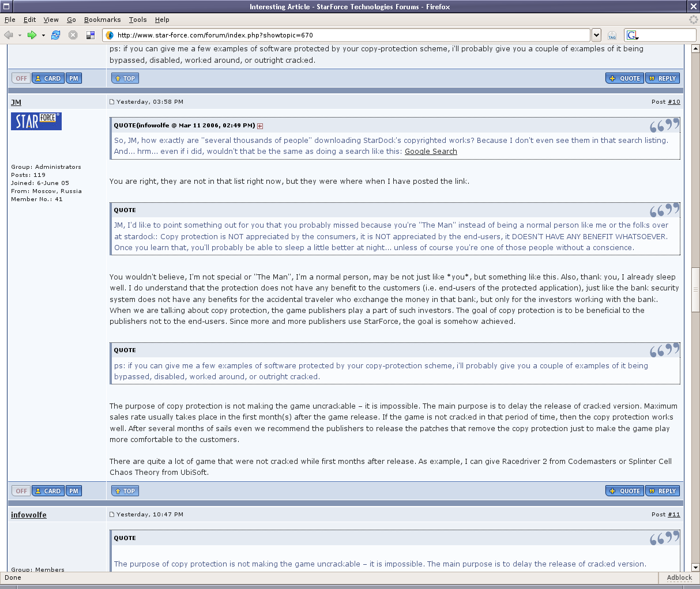
Task: Click the STAR FORCE avatar image
Action: (x=36, y=121)
